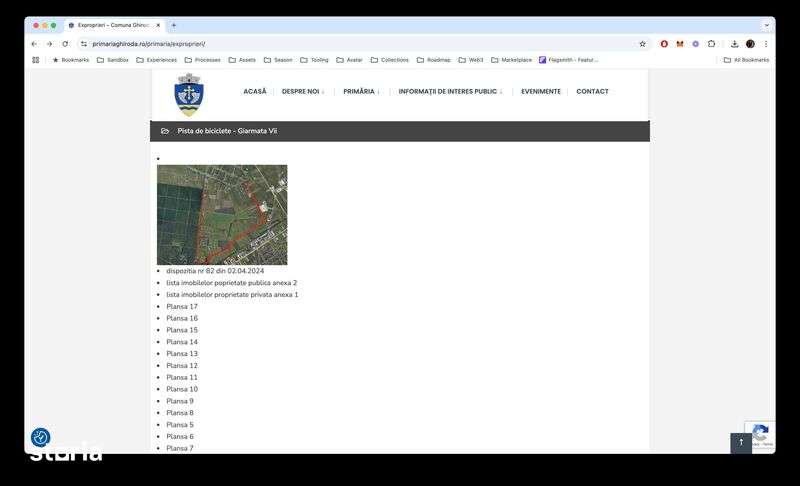Open the Collections bookmarks folder
The image size is (800, 486).
tap(390, 60)
